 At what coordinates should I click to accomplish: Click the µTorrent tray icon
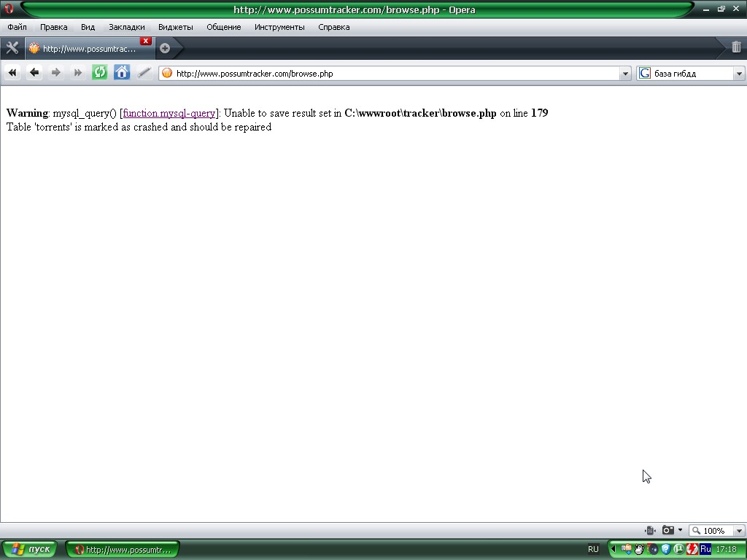coord(678,550)
